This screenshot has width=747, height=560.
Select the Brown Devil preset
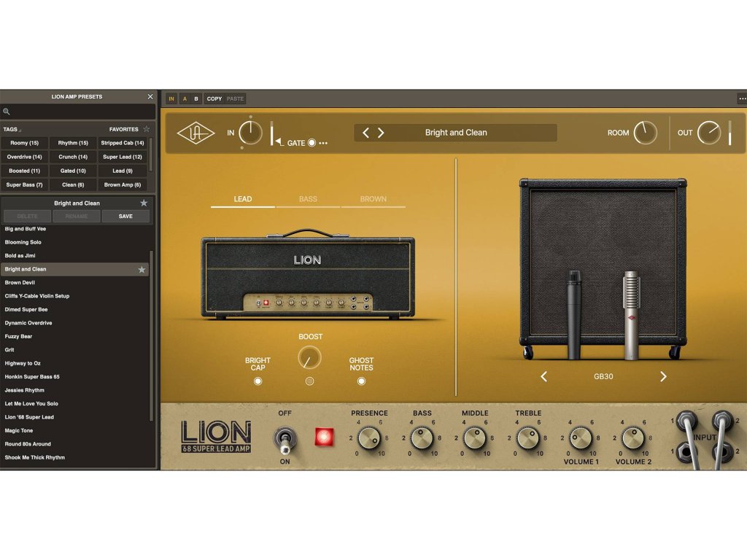[75, 283]
